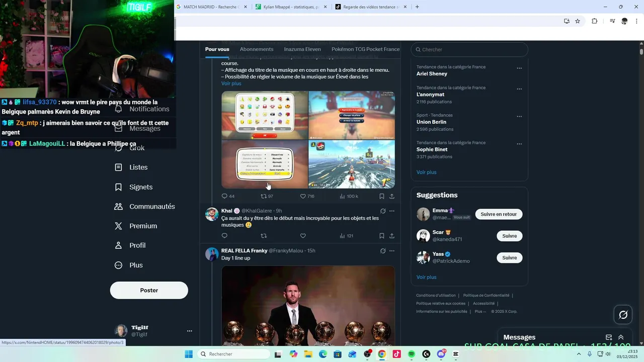Expand the Messages drawer chevrons
This screenshot has height=362, width=644.
[x=621, y=337]
